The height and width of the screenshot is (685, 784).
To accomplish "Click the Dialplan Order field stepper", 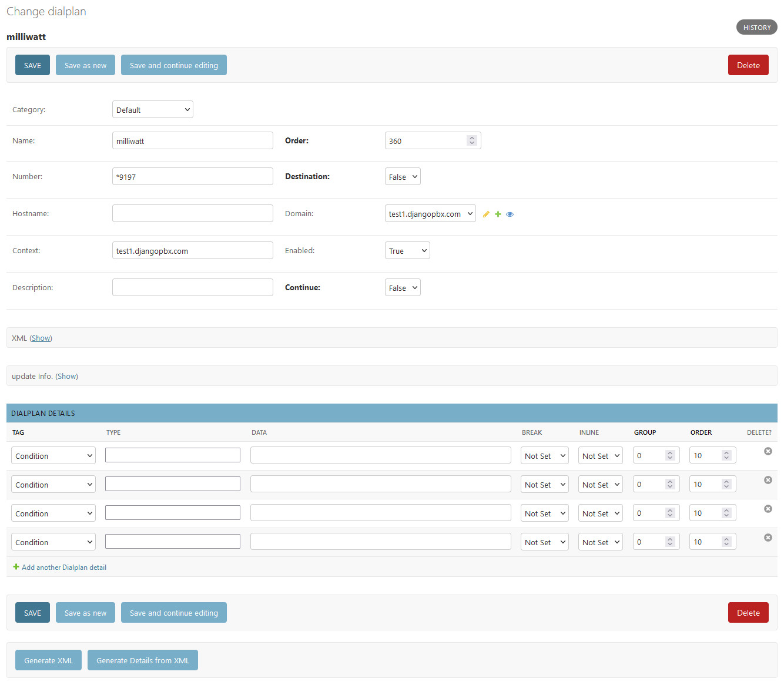I will 471,141.
